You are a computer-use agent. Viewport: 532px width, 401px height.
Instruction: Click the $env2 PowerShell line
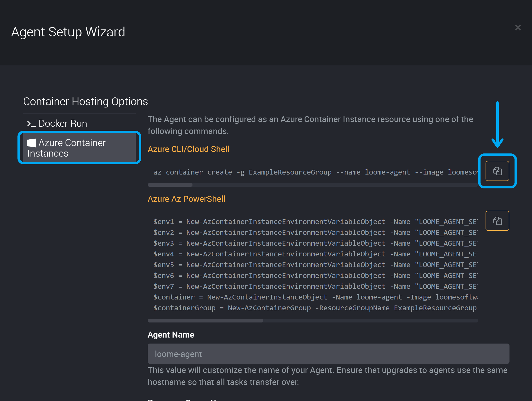(x=316, y=233)
